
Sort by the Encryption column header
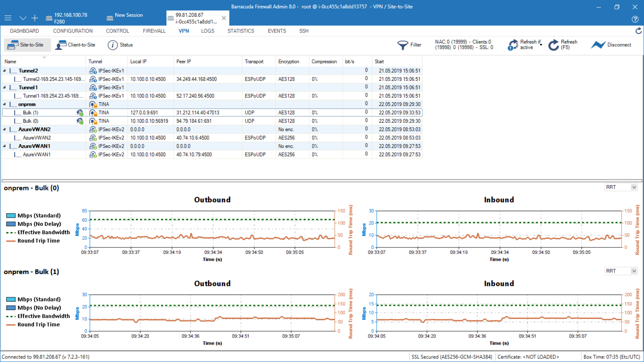point(292,62)
